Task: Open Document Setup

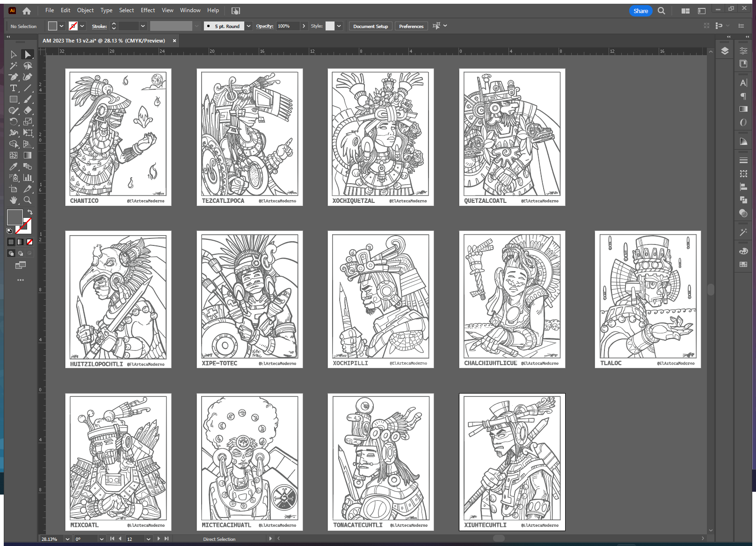Action: coord(371,26)
